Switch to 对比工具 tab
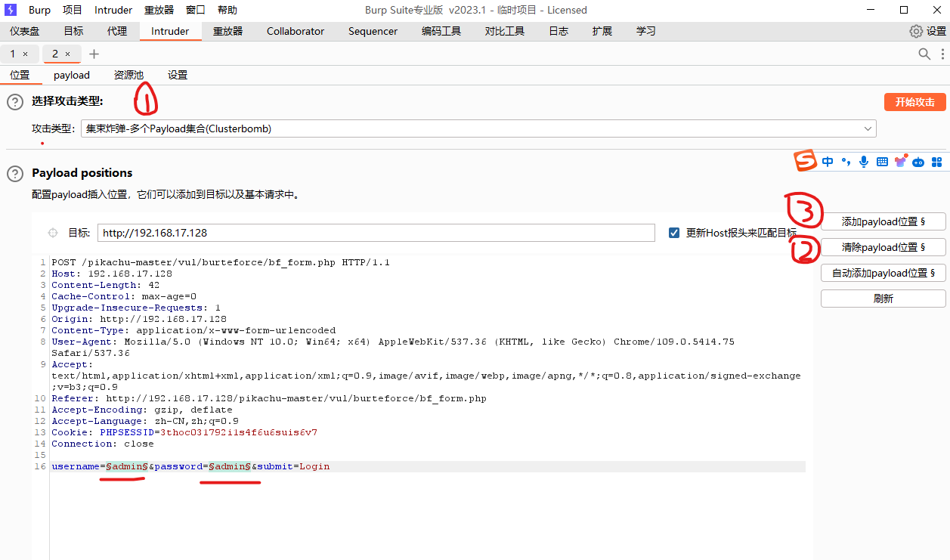The height and width of the screenshot is (560, 950). [x=505, y=31]
